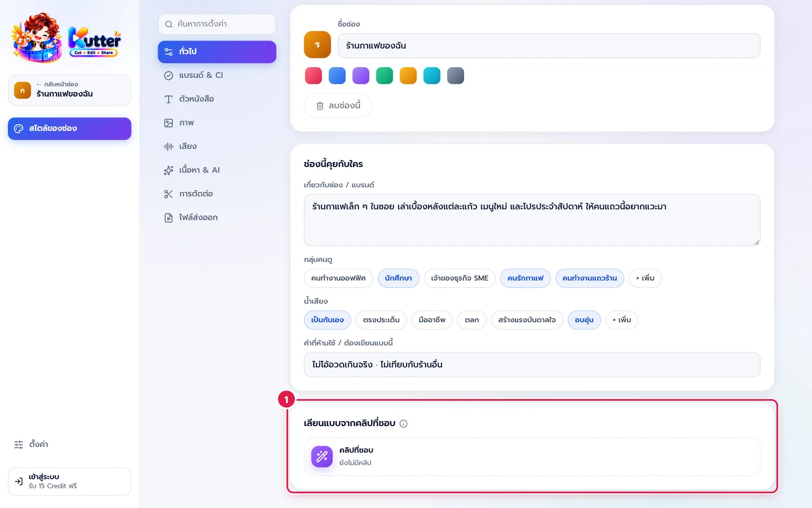Click the Kutter logo
Screen dimensions: 812x508
click(67, 37)
